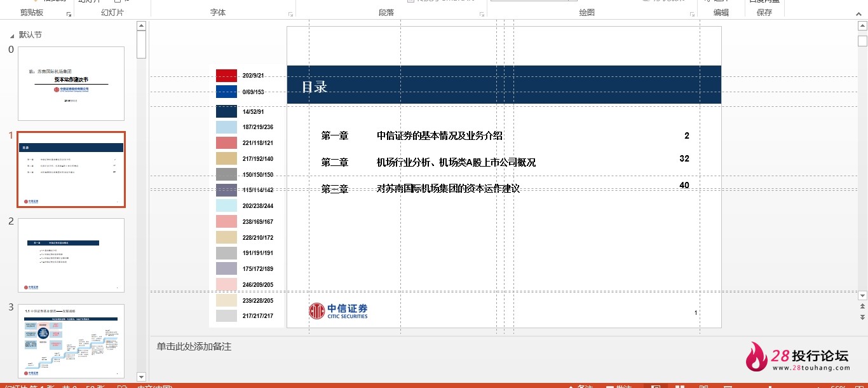Select slide 0 title thumbnail
This screenshot has height=388, width=868.
[71, 83]
